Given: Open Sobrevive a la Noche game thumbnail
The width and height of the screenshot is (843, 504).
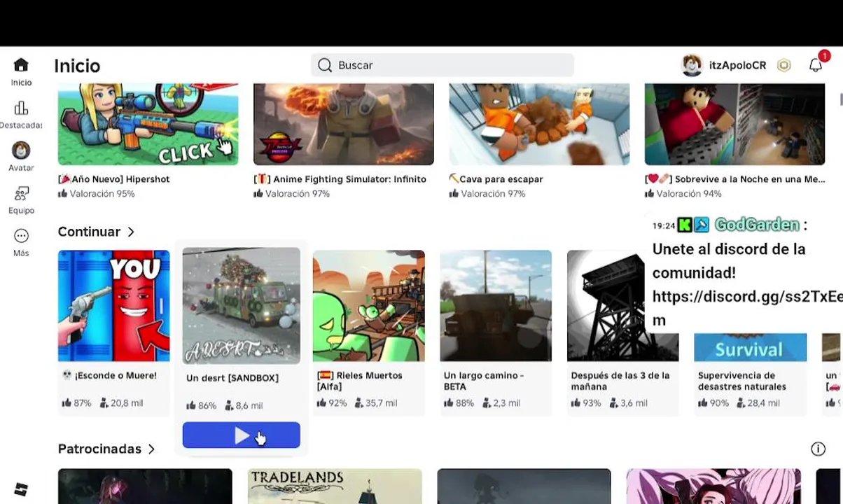Looking at the screenshot, I should click(734, 124).
